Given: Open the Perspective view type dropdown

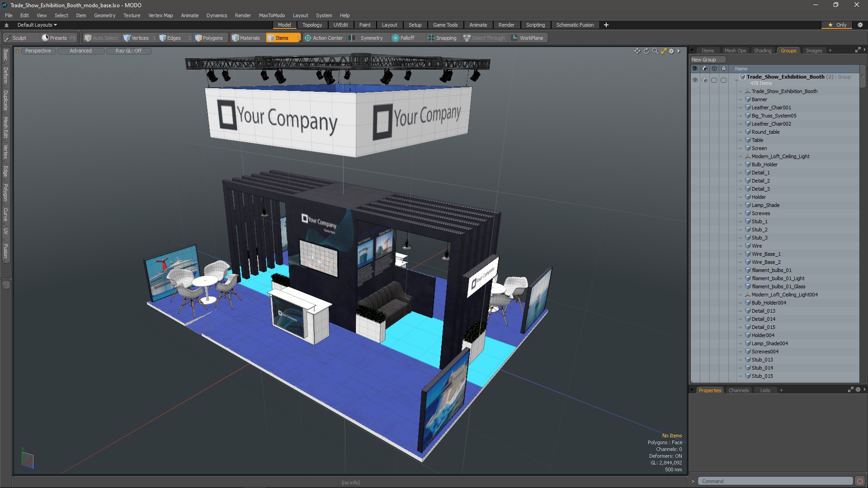Looking at the screenshot, I should pos(38,51).
